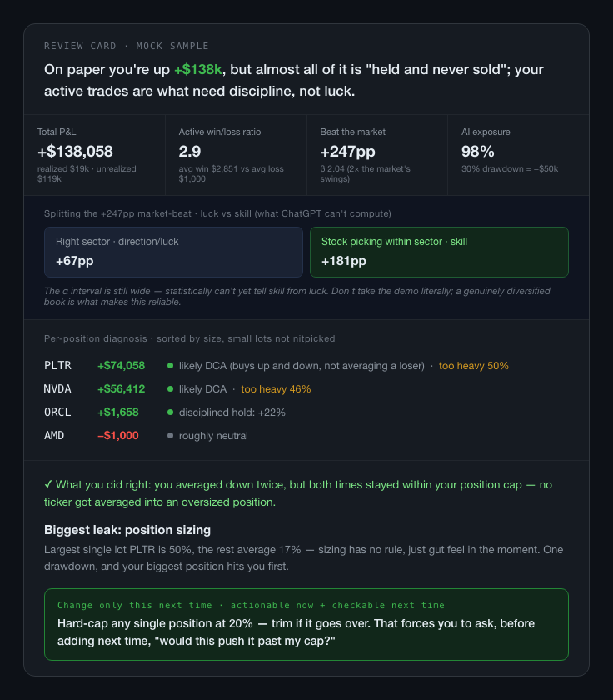The height and width of the screenshot is (700, 613).
Task: Click the Biggest leak: position sizing heading
Action: 127,530
